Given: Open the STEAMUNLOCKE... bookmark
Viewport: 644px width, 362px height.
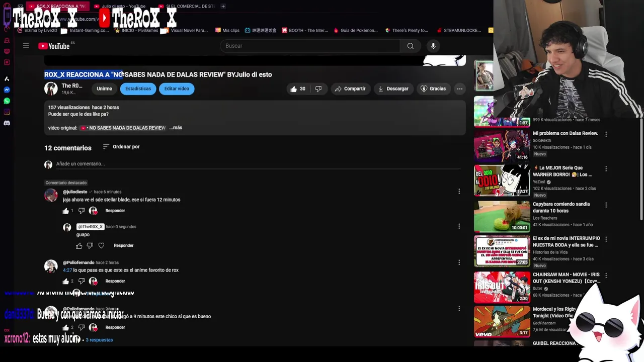Looking at the screenshot, I should pyautogui.click(x=459, y=30).
